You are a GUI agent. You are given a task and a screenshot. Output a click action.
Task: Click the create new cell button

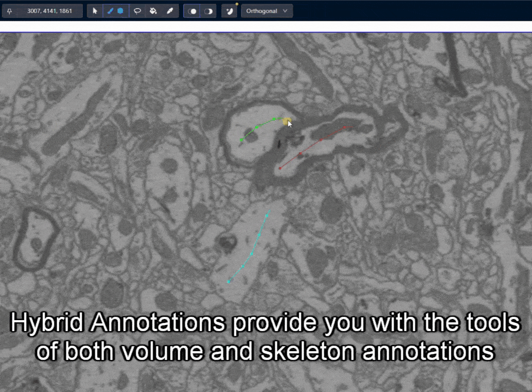pyautogui.click(x=229, y=11)
